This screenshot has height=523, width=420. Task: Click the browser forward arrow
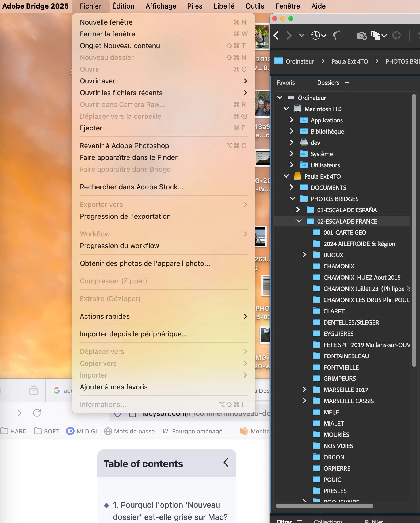[18, 413]
